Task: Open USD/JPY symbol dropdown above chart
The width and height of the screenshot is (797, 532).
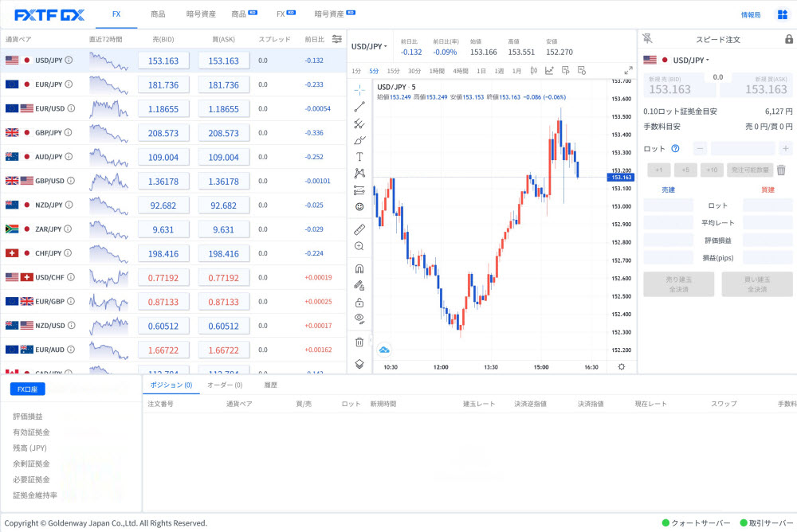Action: [x=369, y=46]
